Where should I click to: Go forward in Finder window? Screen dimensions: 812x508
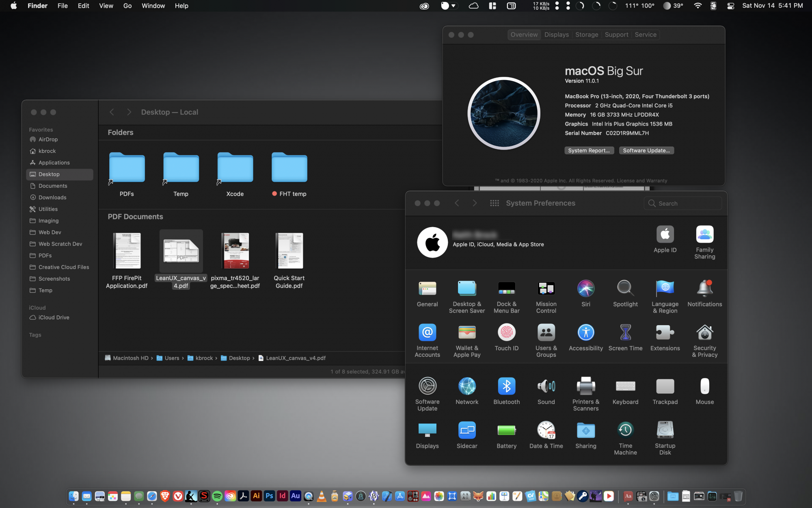click(129, 112)
